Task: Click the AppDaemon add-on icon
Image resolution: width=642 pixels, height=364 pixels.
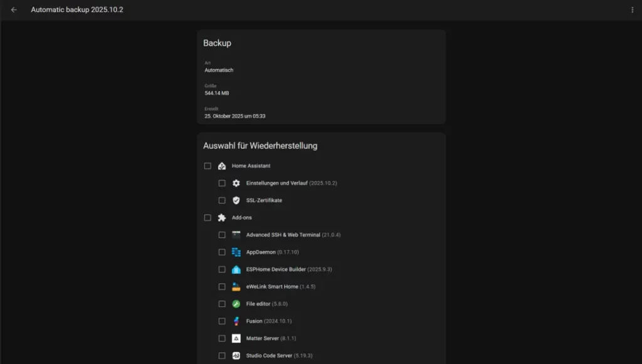Action: pyautogui.click(x=236, y=252)
